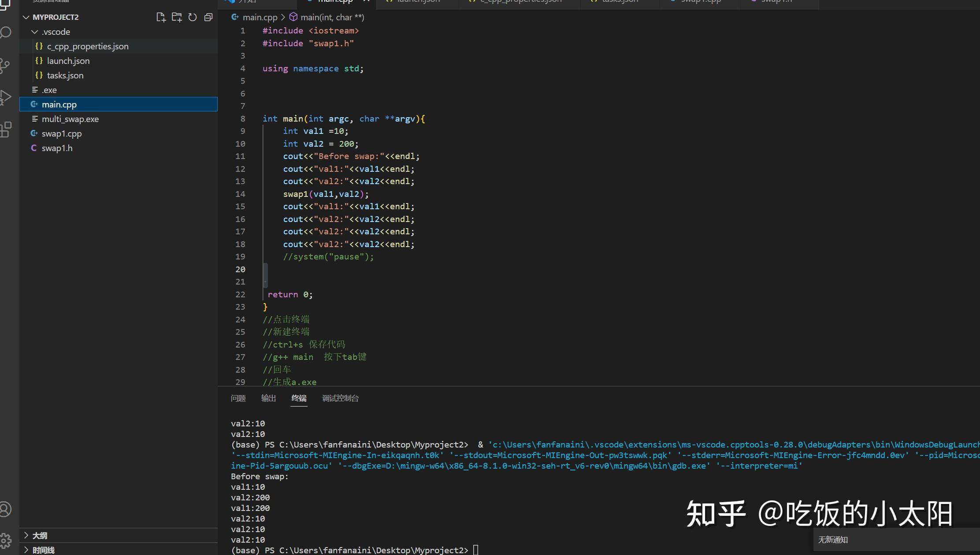Click the gdb.exe path in terminal
Screen dimensions: 980x555
[x=524, y=466]
